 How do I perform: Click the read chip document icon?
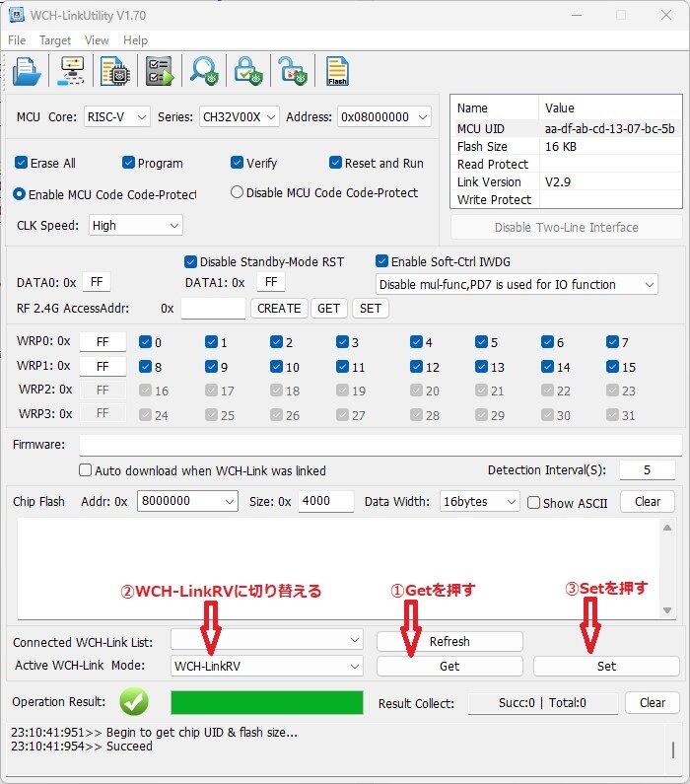(x=116, y=72)
